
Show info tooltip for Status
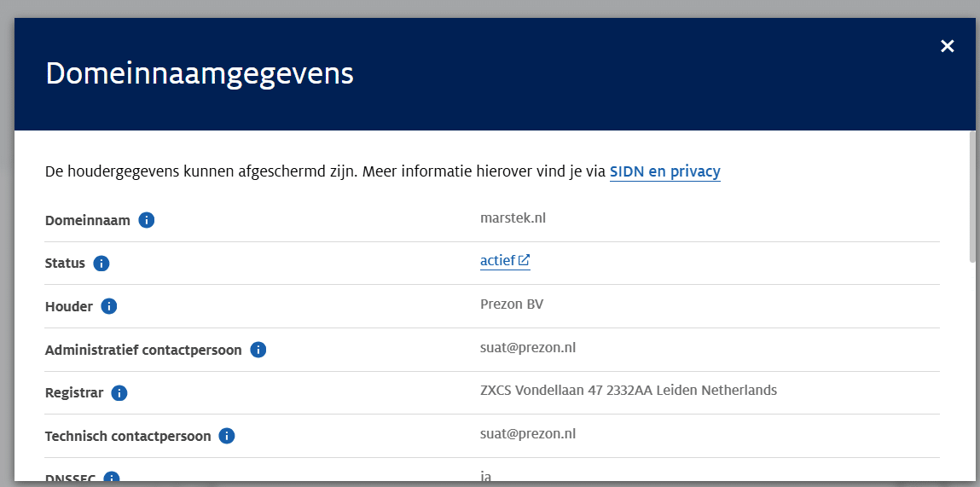point(101,264)
